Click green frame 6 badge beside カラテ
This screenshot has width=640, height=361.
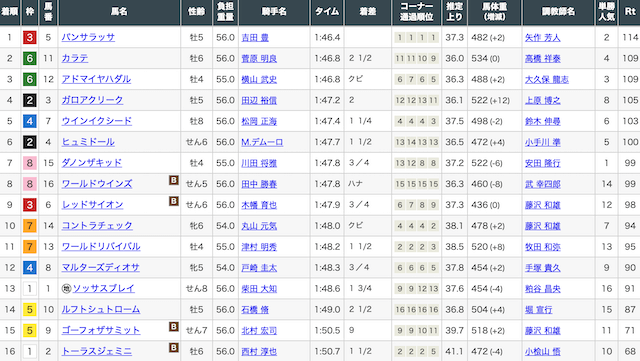point(29,58)
